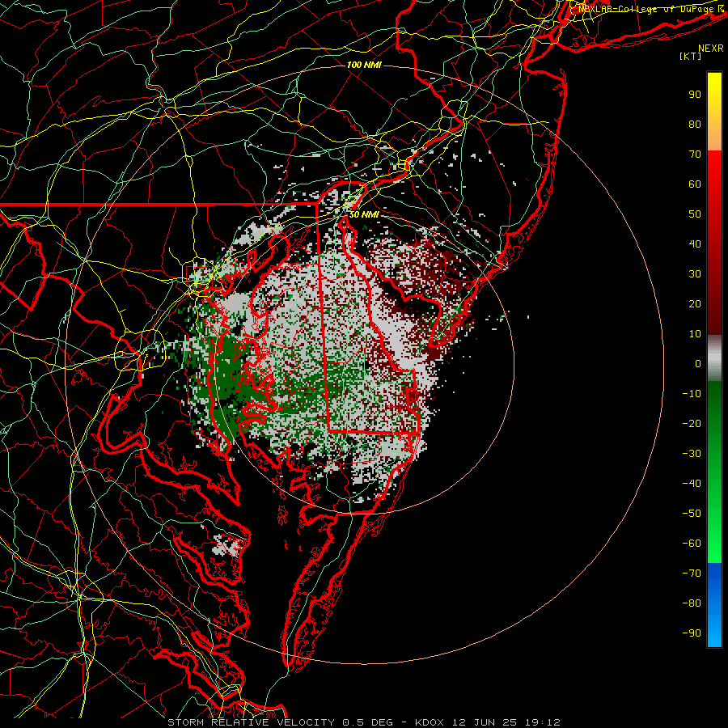Viewport: 728px width, 728px height.
Task: Click the 0 value on velocity scale
Action: (x=698, y=363)
